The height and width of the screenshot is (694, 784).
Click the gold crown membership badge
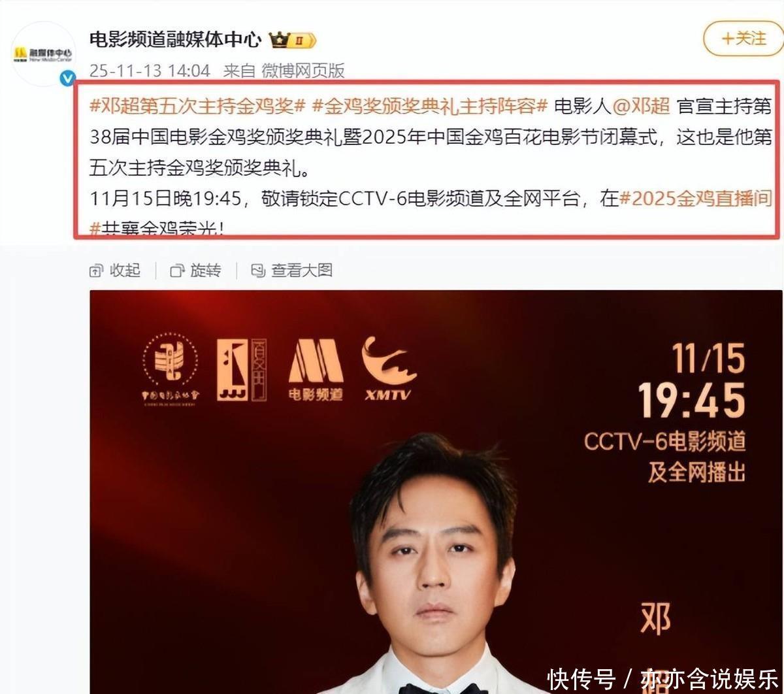(293, 41)
